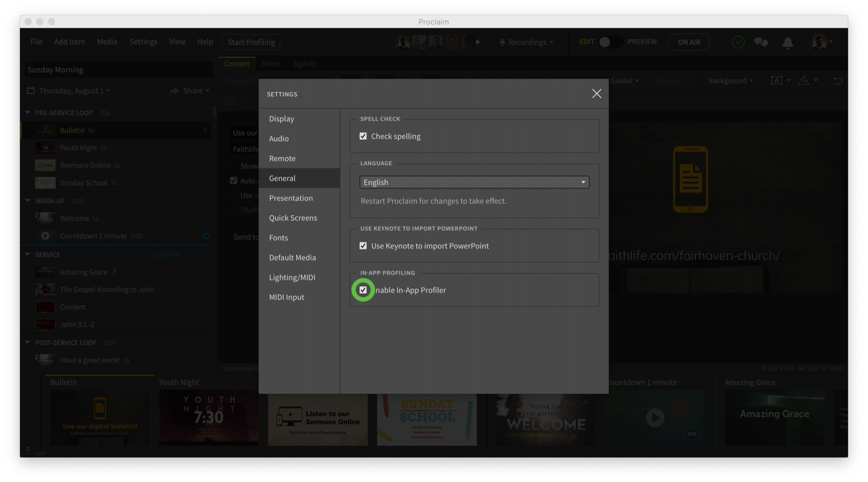This screenshot has width=868, height=482.
Task: Collapse the PRE-SERVICE LOOP section
Action: pyautogui.click(x=28, y=113)
